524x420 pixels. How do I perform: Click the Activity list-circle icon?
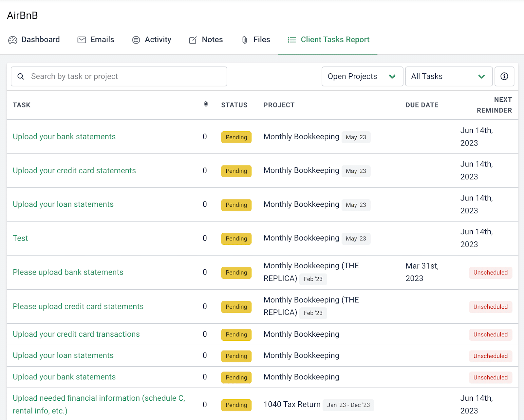[x=136, y=40]
